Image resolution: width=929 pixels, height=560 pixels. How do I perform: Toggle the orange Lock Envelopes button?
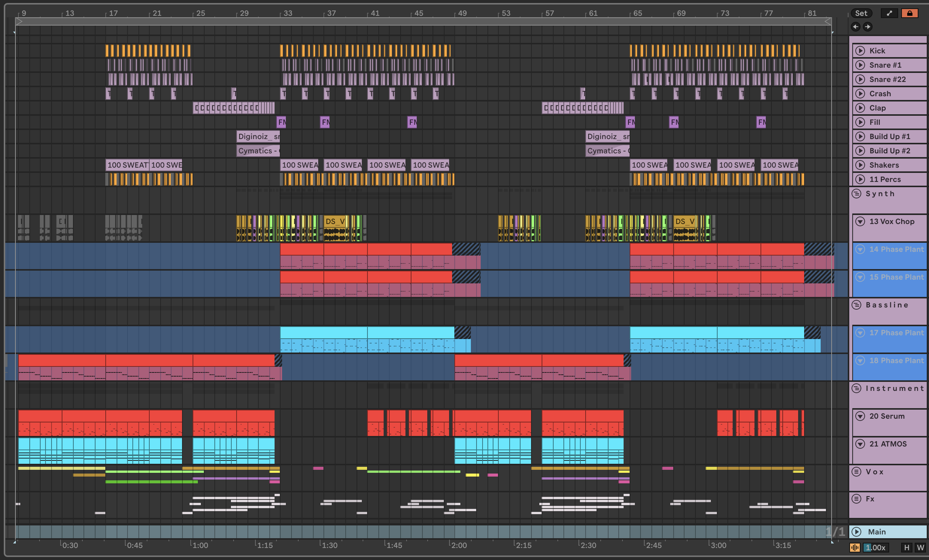(909, 13)
